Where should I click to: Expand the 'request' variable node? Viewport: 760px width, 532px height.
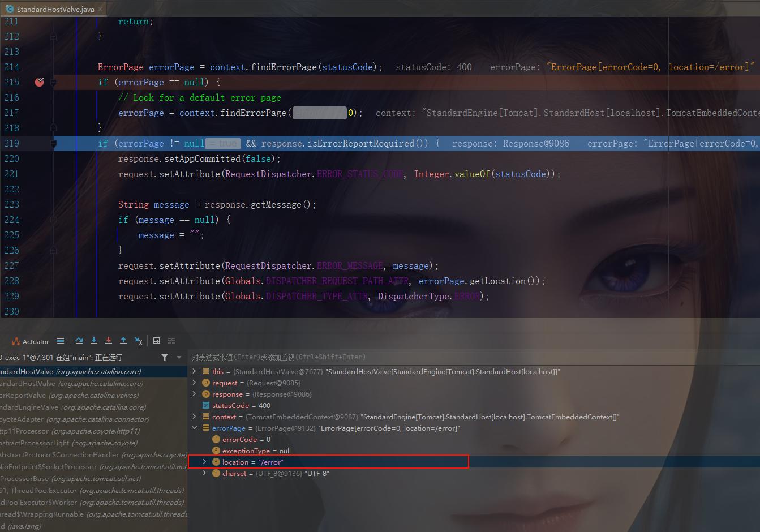[194, 383]
